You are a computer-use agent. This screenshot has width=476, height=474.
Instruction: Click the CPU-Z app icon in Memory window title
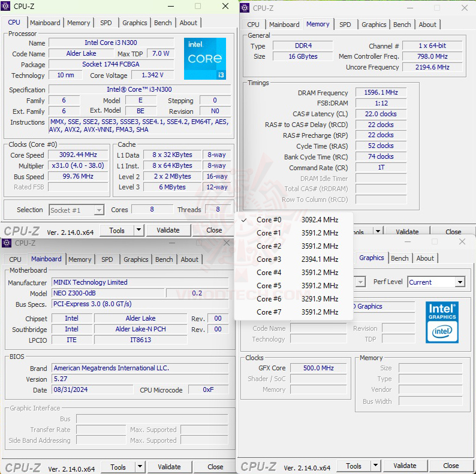pos(245,8)
